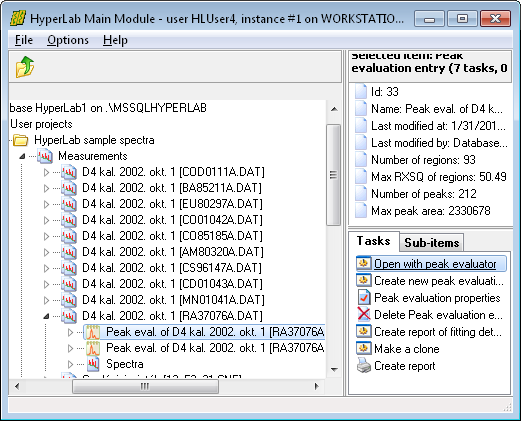The width and height of the screenshot is (521, 421).
Task: Maximize the HyperLab Main Module window
Action: [x=462, y=18]
